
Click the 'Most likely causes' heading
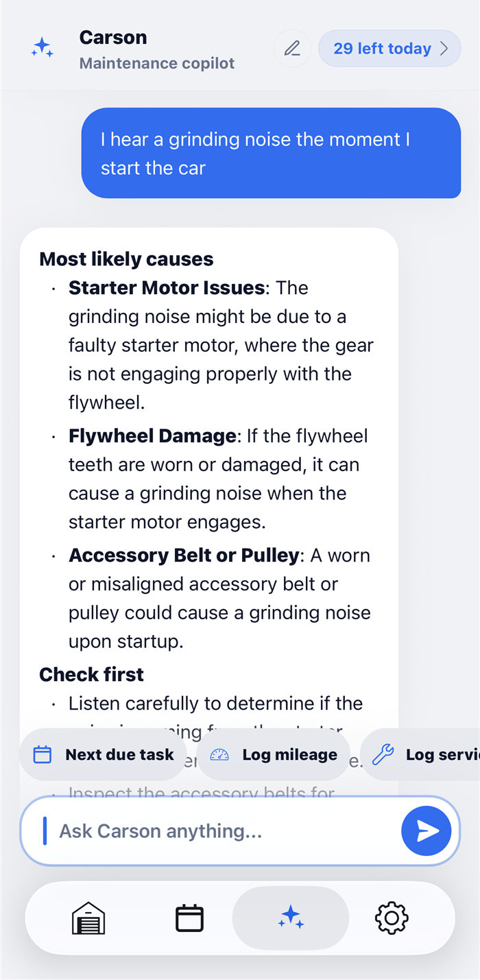tap(126, 259)
